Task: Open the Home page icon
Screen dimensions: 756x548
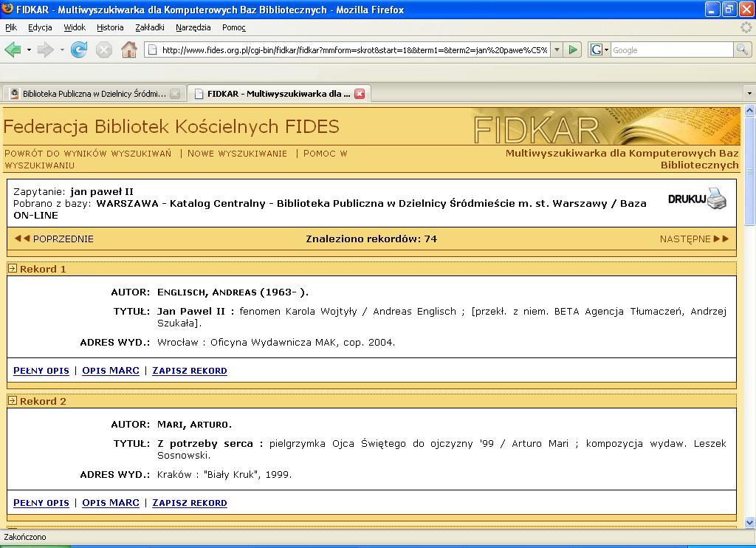Action: pyautogui.click(x=128, y=49)
